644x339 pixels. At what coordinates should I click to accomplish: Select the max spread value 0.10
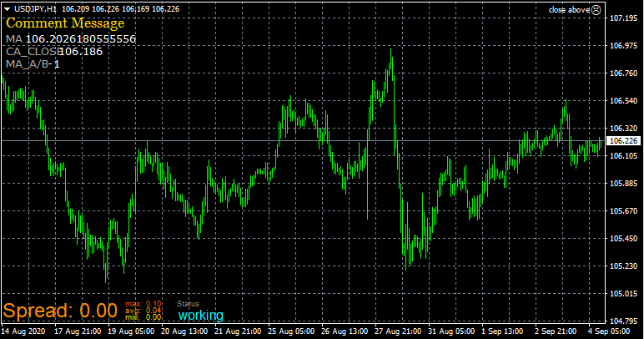153,304
